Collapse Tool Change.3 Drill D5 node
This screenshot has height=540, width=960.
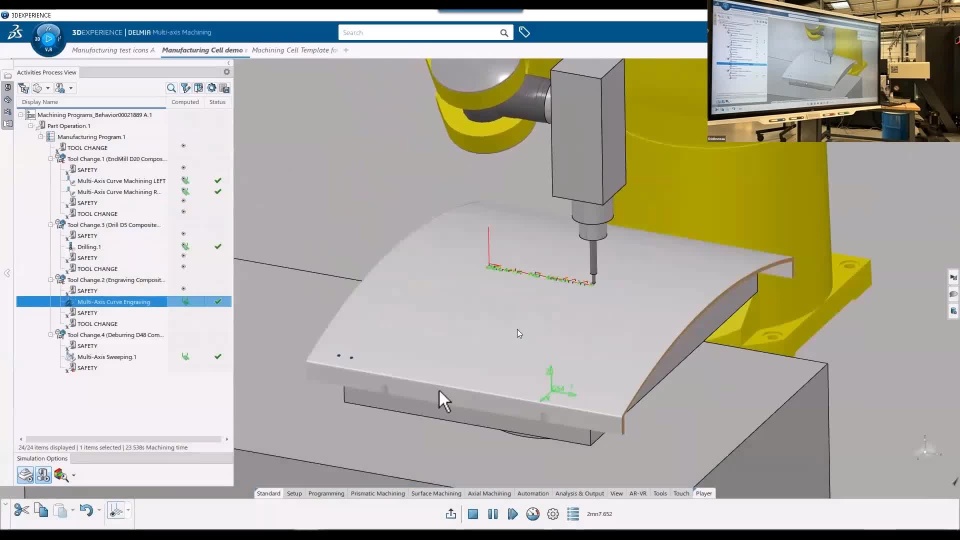tap(51, 225)
